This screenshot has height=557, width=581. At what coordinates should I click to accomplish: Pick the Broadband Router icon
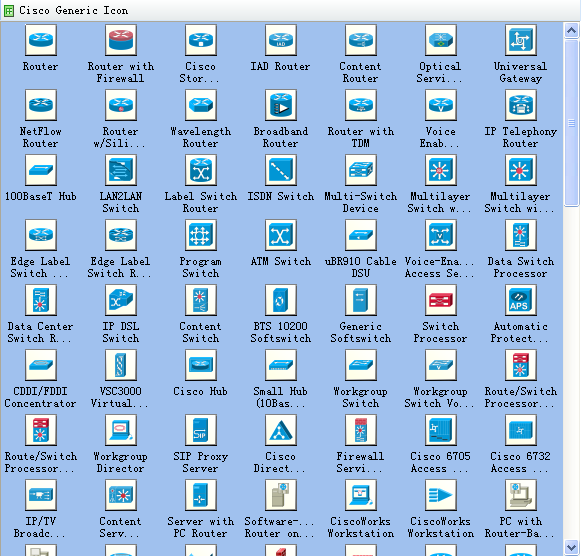[x=281, y=105]
